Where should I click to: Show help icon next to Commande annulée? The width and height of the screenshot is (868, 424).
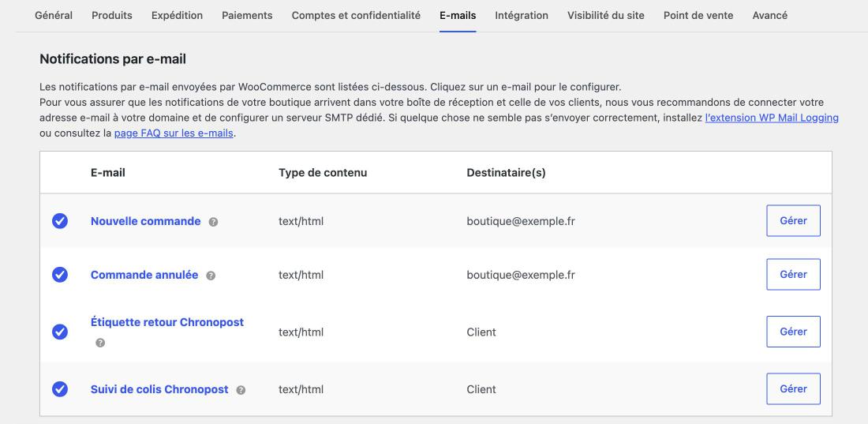211,276
